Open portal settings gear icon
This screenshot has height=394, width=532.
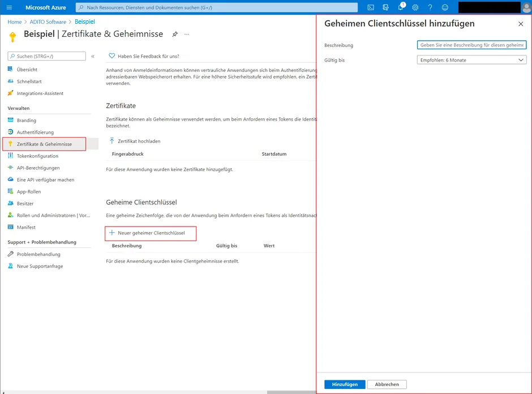pos(415,7)
